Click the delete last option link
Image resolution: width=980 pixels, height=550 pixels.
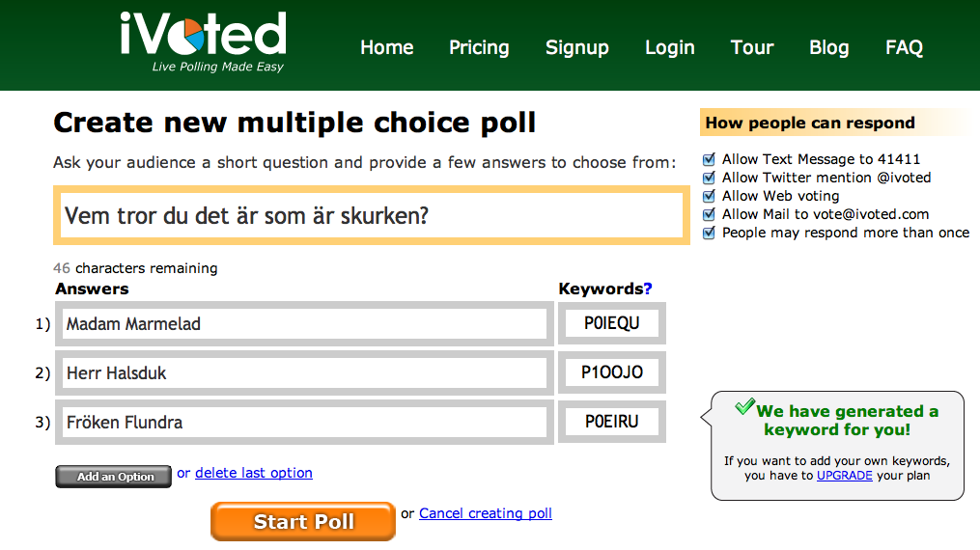click(253, 473)
